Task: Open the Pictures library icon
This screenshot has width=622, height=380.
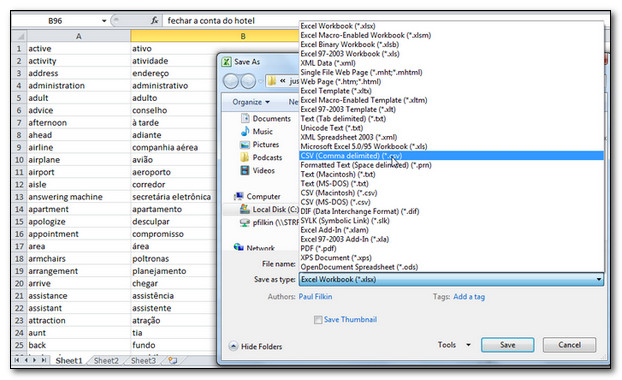Action: coord(245,144)
